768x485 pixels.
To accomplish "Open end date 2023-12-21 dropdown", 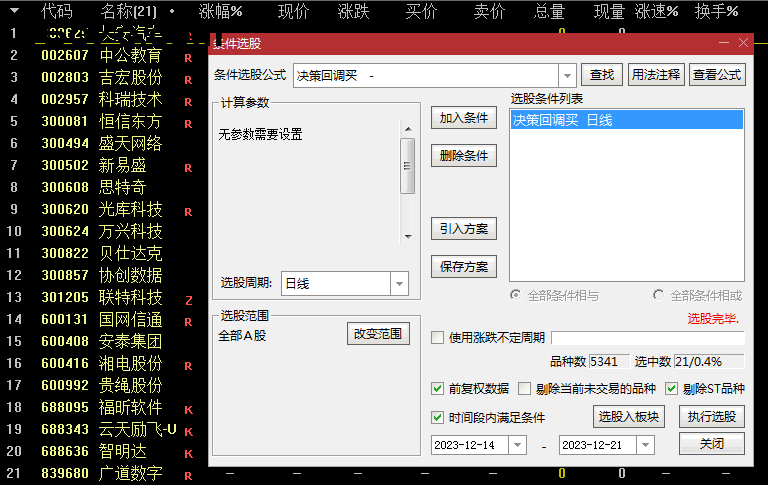I will tap(646, 445).
